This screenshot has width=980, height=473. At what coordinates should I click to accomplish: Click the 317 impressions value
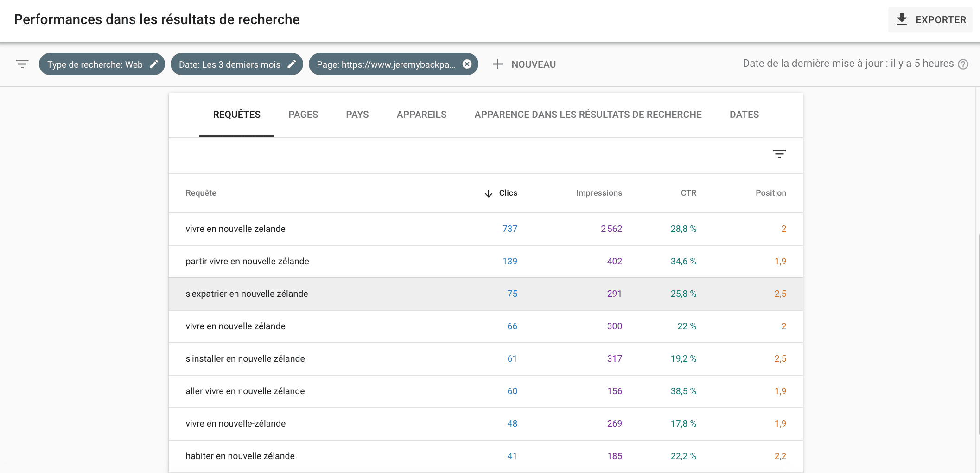click(615, 358)
